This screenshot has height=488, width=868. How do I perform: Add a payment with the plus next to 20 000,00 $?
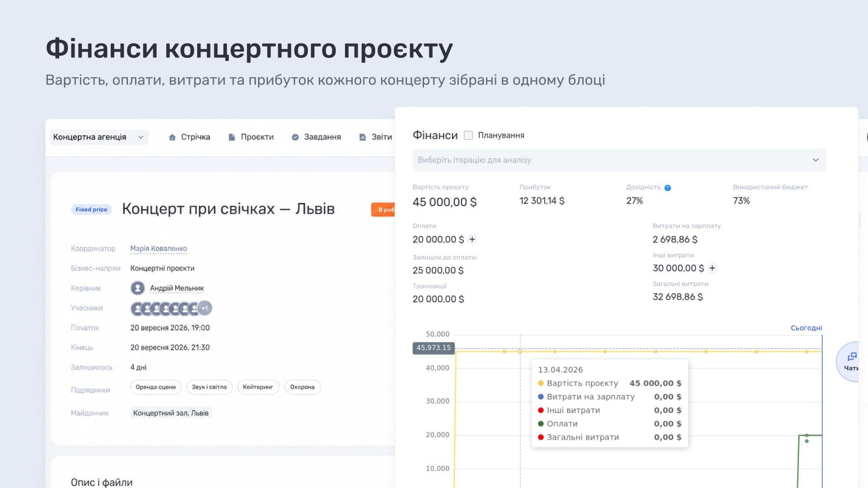pos(472,239)
